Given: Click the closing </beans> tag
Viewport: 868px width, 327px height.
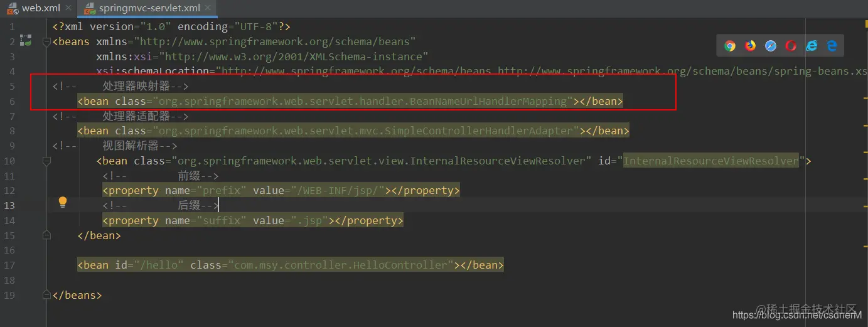Looking at the screenshot, I should (x=77, y=295).
